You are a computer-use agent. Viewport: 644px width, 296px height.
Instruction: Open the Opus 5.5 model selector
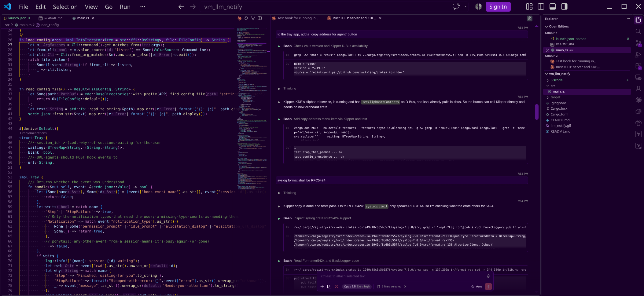coord(356,287)
